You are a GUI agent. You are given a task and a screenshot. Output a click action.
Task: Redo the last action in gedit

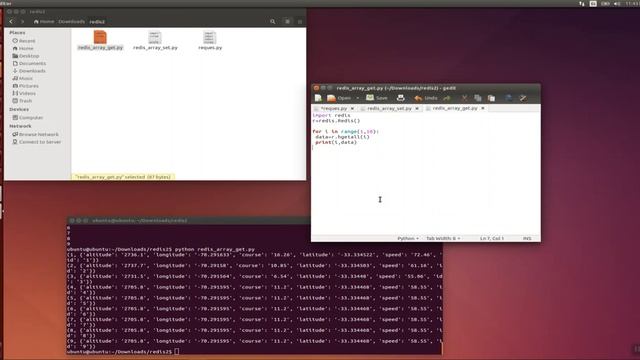click(x=447, y=98)
